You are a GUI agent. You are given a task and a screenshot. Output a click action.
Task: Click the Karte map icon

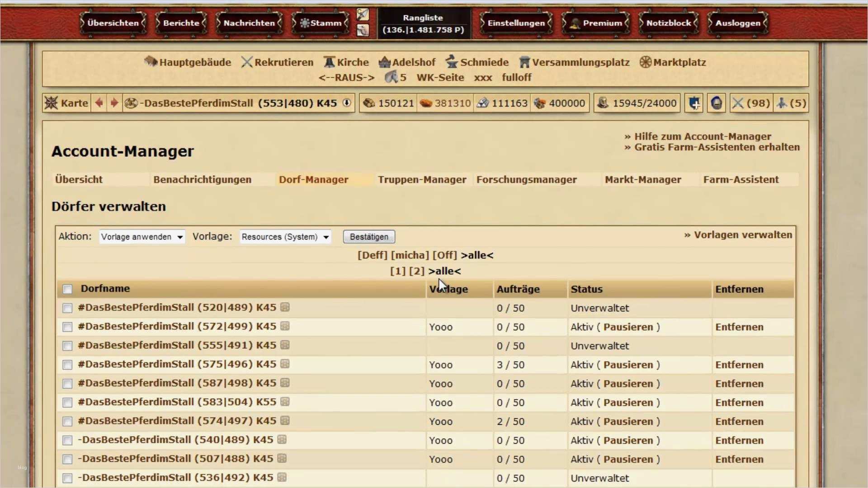51,103
